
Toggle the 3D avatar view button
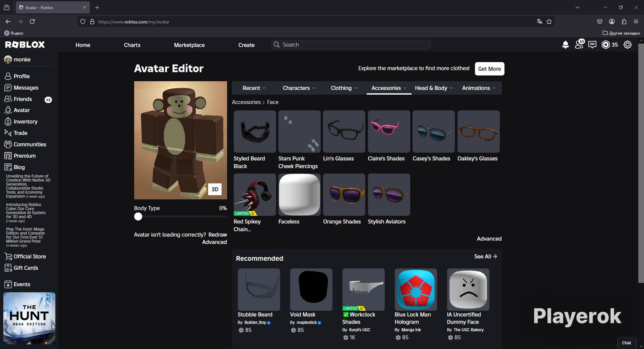215,189
